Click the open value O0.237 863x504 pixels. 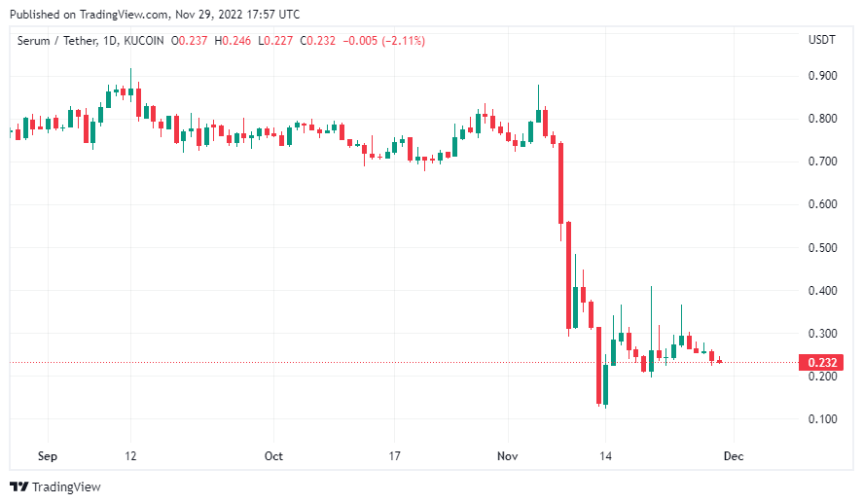[x=191, y=41]
